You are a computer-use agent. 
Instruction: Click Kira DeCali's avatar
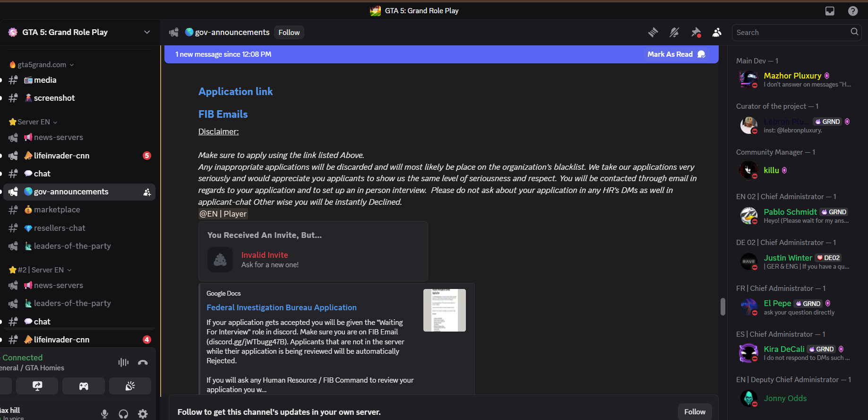pos(748,353)
